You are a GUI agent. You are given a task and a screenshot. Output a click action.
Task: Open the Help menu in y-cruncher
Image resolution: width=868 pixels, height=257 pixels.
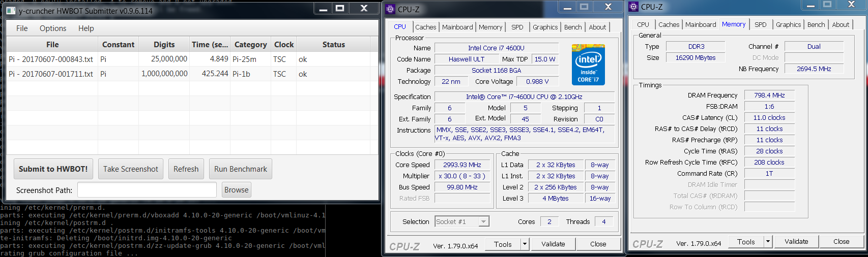point(86,28)
